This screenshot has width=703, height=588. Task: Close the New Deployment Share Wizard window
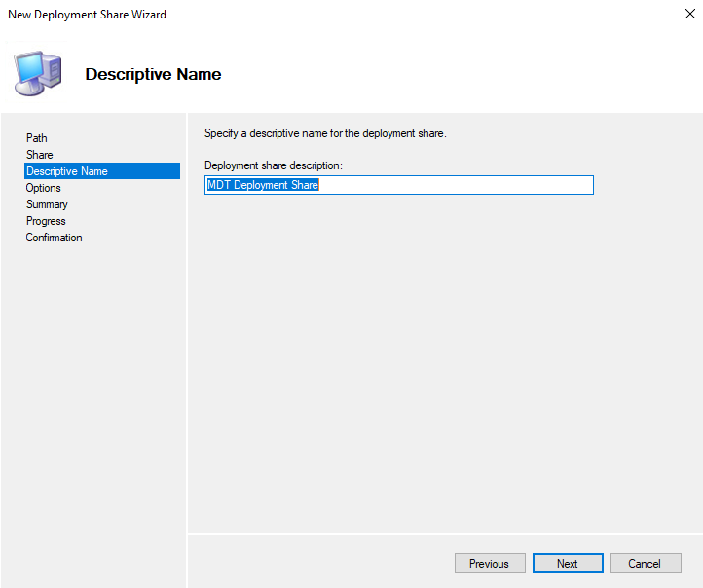(x=690, y=14)
